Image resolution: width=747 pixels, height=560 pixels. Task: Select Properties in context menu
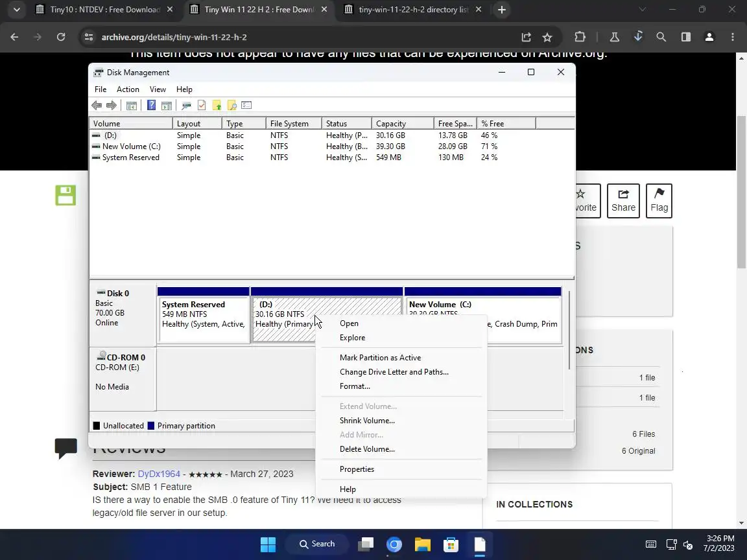click(401, 469)
